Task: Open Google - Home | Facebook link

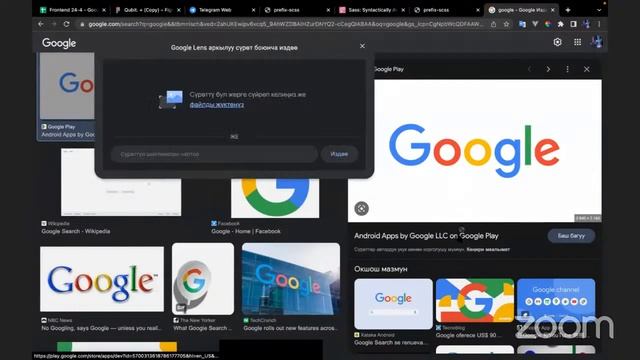Action: (246, 231)
